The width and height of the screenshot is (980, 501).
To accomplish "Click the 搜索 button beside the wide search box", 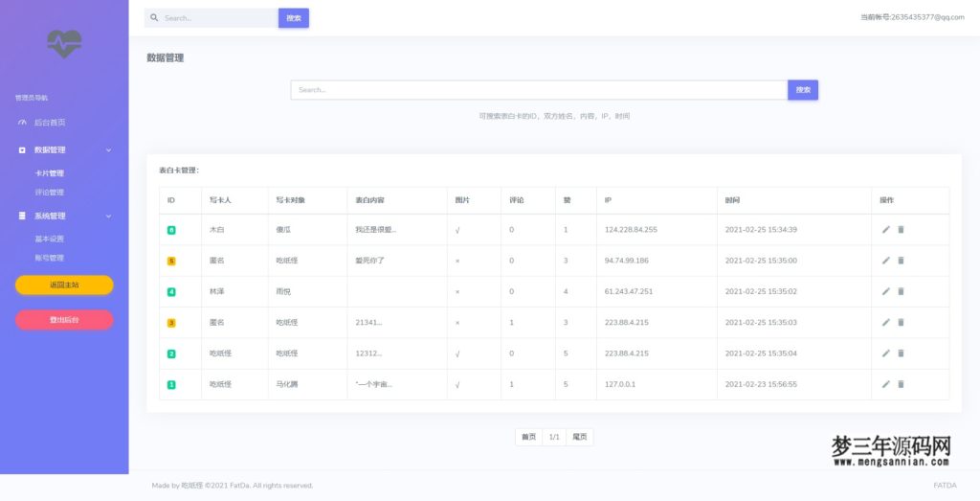I will pyautogui.click(x=803, y=90).
